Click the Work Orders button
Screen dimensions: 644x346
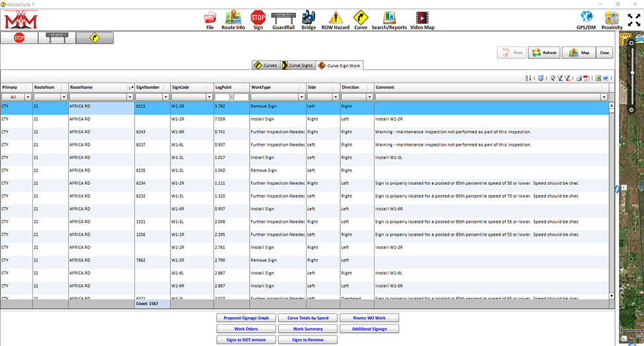[x=246, y=329]
